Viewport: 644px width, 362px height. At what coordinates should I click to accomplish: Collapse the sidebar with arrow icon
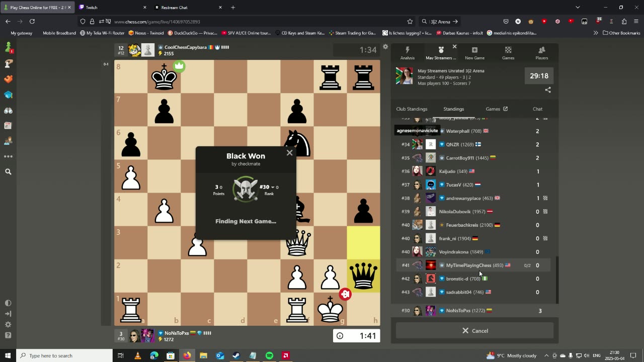[8, 314]
